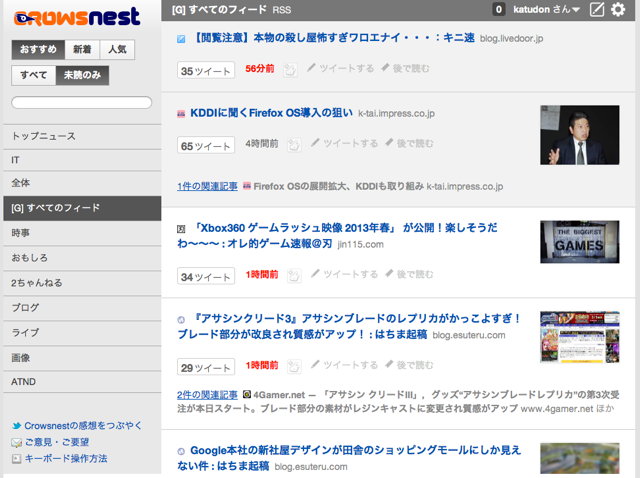The width and height of the screenshot is (640, 478).
Task: Click the RSS link in header
Action: click(282, 10)
